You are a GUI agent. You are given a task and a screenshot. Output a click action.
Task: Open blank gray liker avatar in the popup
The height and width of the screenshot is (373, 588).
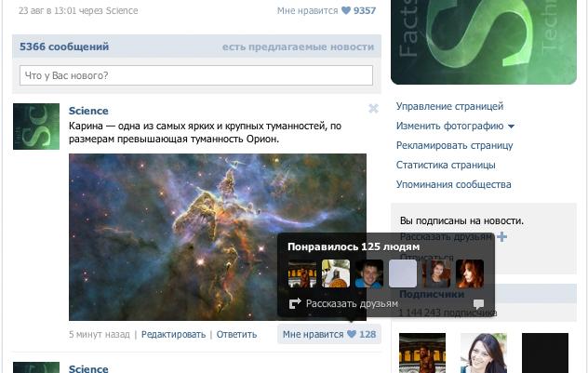click(403, 273)
